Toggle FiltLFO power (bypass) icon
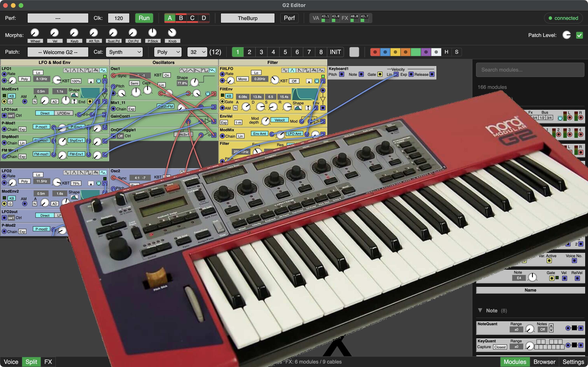The height and width of the screenshot is (367, 588). coord(317,81)
